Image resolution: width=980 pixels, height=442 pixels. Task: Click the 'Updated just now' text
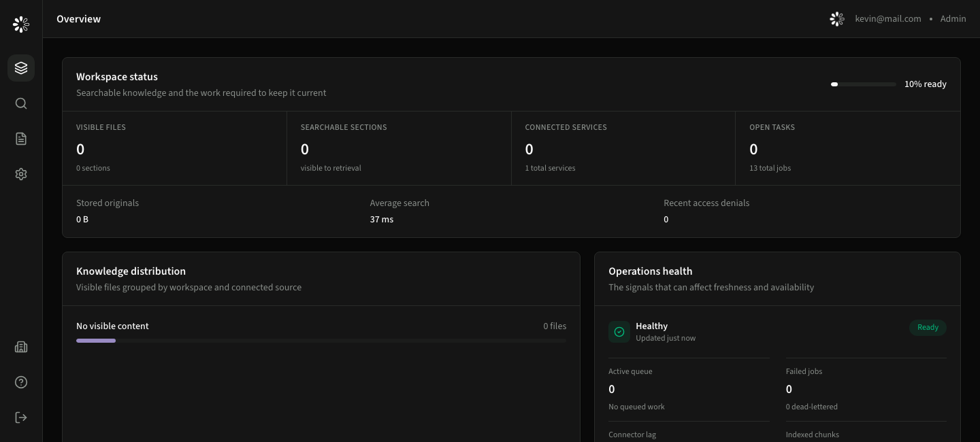pos(666,338)
